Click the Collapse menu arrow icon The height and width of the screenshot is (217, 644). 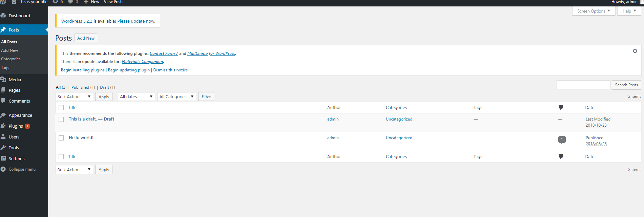(3, 169)
